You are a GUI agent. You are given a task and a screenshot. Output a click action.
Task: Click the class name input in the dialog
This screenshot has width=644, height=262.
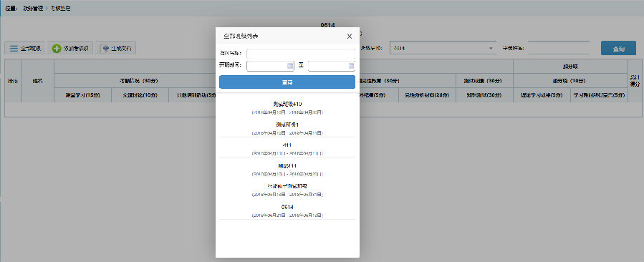301,54
